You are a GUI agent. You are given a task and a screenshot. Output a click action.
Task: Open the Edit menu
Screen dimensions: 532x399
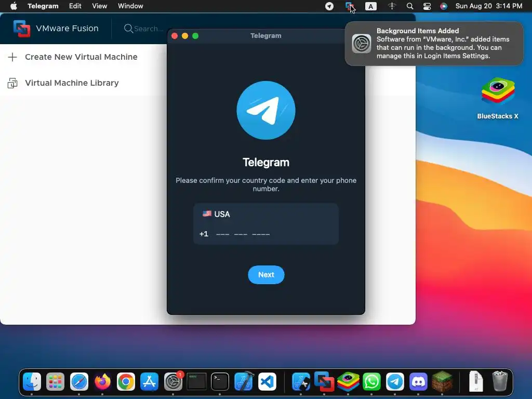tap(75, 6)
